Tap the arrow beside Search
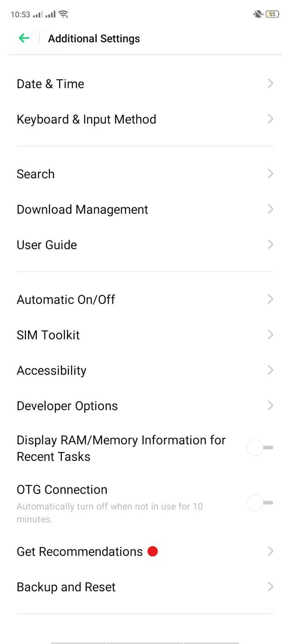Image resolution: width=290 pixels, height=644 pixels. tap(270, 174)
